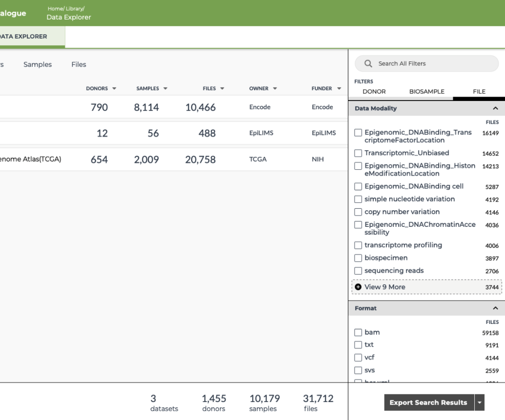Open the Files tab
The height and width of the screenshot is (420, 505).
tap(79, 64)
